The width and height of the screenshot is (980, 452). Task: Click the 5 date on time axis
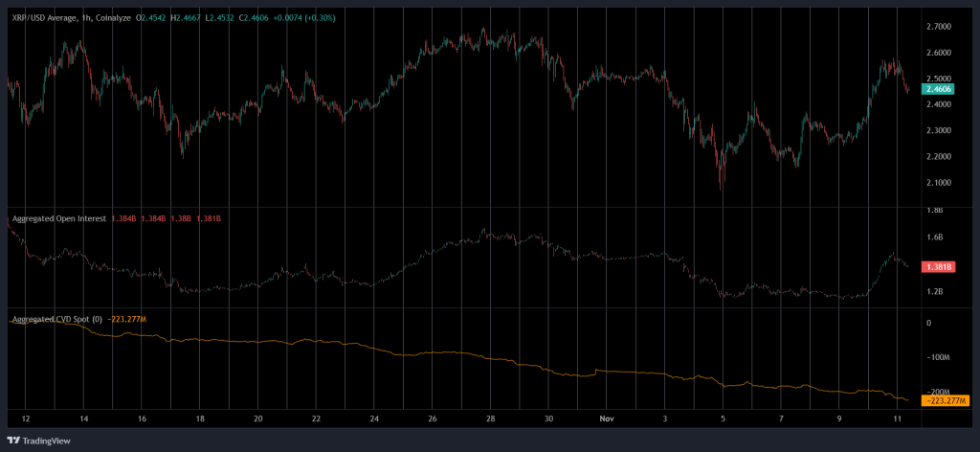723,419
